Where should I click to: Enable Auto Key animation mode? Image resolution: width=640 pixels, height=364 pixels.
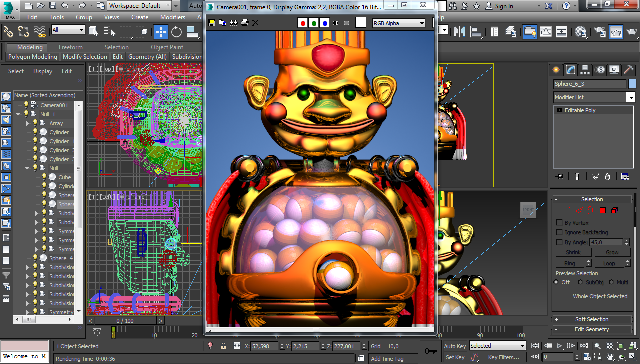click(454, 346)
